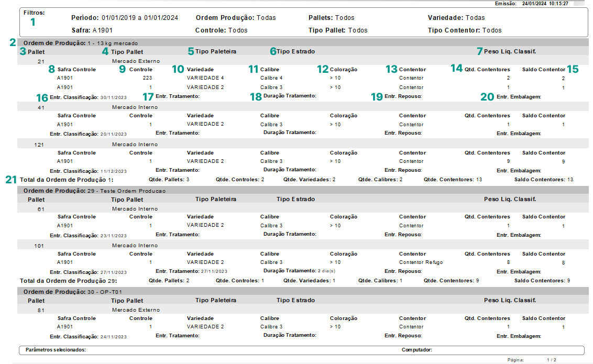The image size is (593, 364).
Task: Click the Entr. Classificação date 30/11/2023
Action: pos(113,97)
